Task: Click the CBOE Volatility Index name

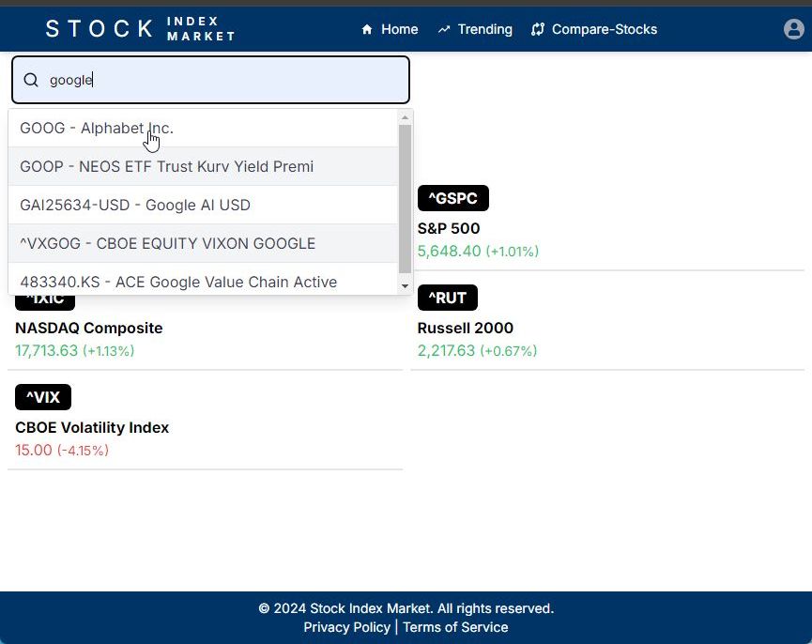Action: 92,427
